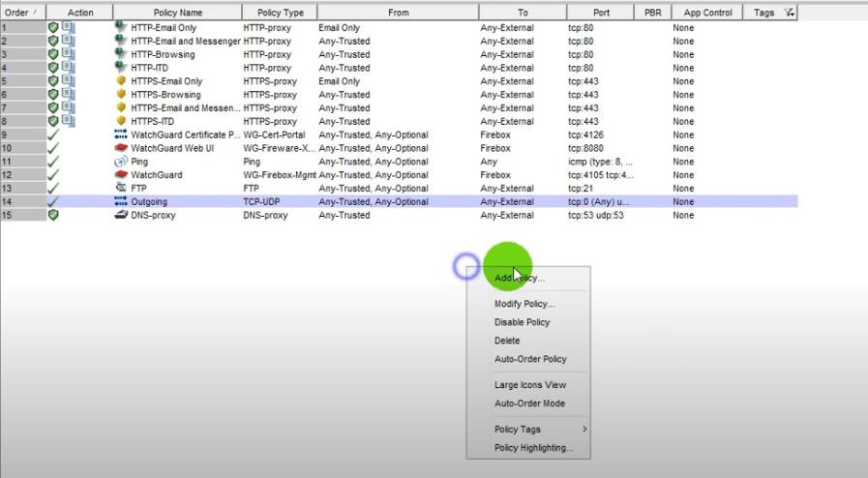The image size is (868, 478).
Task: Click the proxy action icon in row 3
Action: (x=68, y=53)
